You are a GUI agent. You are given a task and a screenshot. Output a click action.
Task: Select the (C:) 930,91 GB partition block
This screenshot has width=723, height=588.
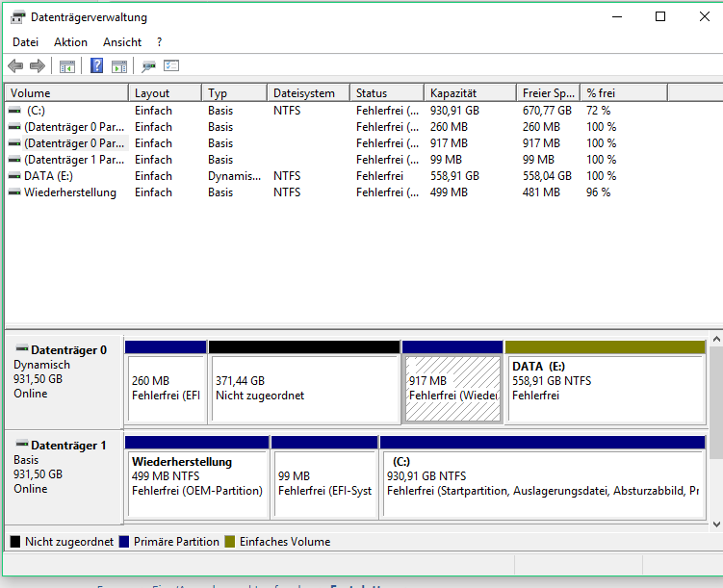[x=543, y=477]
